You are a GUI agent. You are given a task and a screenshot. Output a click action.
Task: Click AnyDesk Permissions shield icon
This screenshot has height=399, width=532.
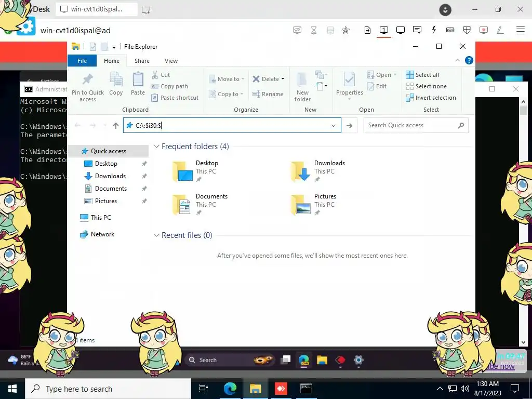point(467,30)
